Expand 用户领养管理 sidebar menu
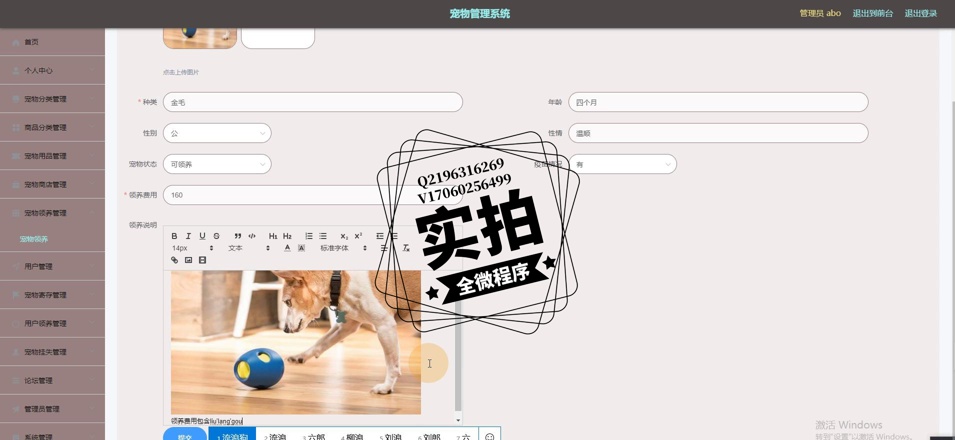955x440 pixels. (x=52, y=323)
